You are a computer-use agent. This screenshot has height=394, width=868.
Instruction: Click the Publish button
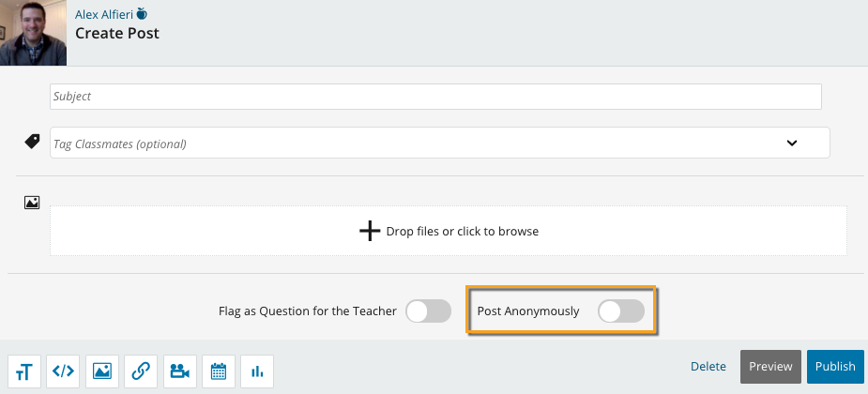834,367
